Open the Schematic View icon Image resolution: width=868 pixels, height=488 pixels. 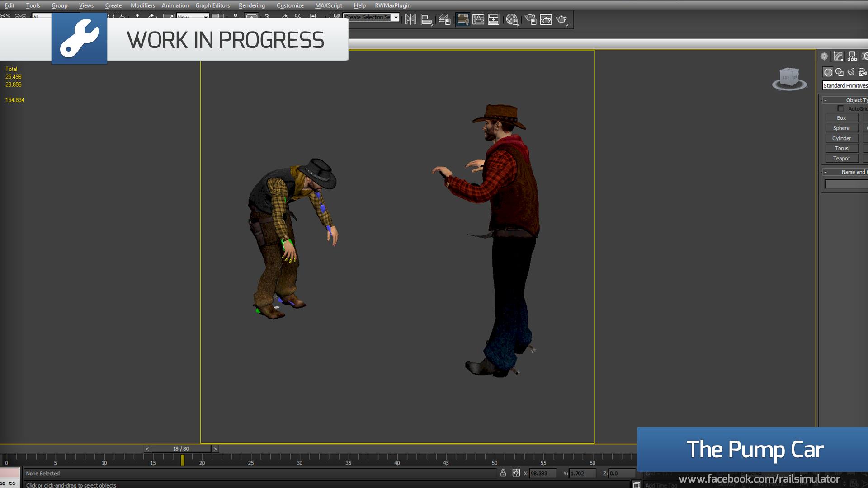[494, 19]
